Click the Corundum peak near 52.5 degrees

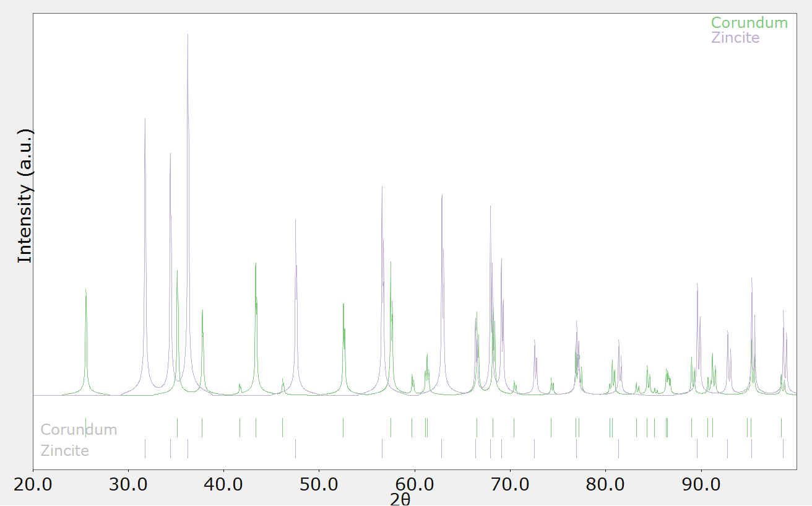point(343,304)
